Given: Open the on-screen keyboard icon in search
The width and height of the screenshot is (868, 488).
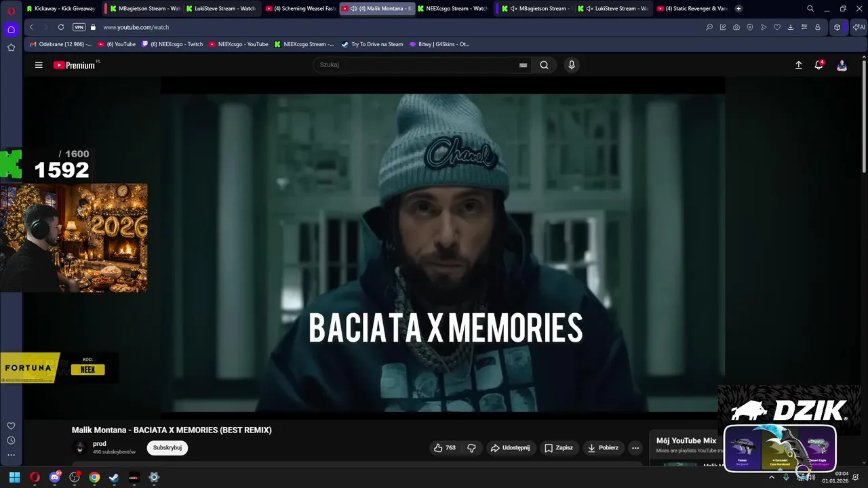Looking at the screenshot, I should pyautogui.click(x=523, y=65).
